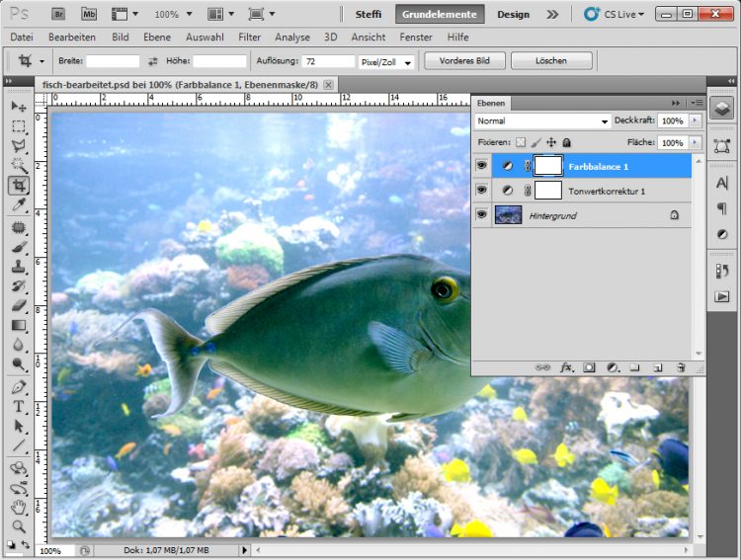Image resolution: width=741 pixels, height=560 pixels.
Task: Toggle lock transparent pixels
Action: pos(521,142)
